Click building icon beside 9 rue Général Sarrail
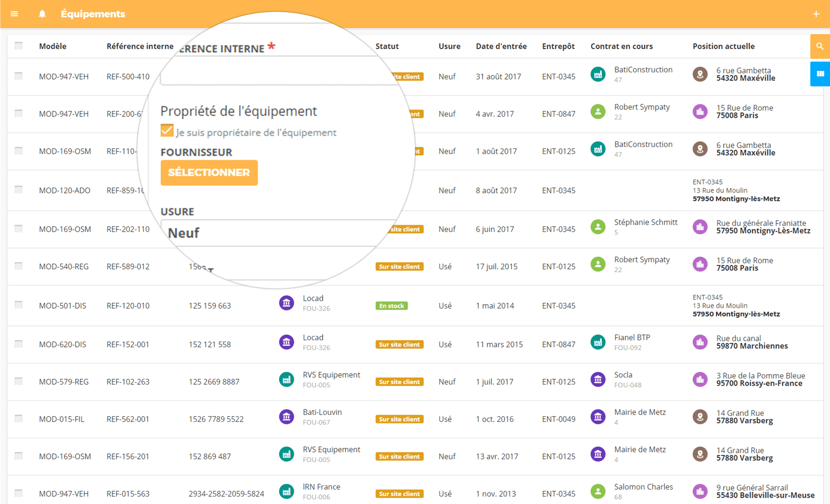Image resolution: width=830 pixels, height=504 pixels. [x=700, y=492]
